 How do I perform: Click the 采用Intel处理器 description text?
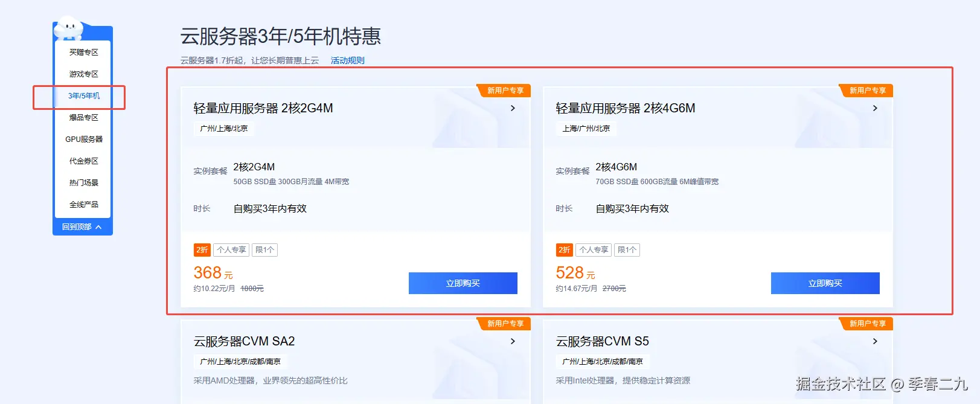tap(623, 380)
